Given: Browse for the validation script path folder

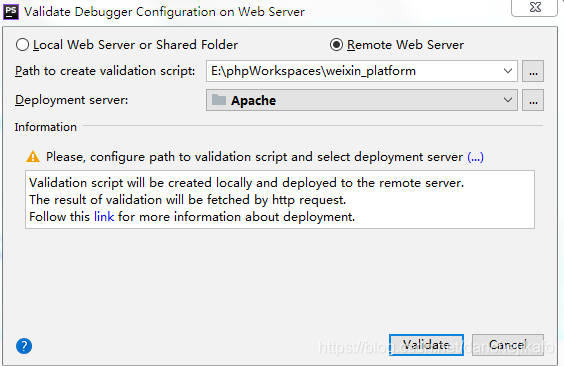Looking at the screenshot, I should [533, 71].
